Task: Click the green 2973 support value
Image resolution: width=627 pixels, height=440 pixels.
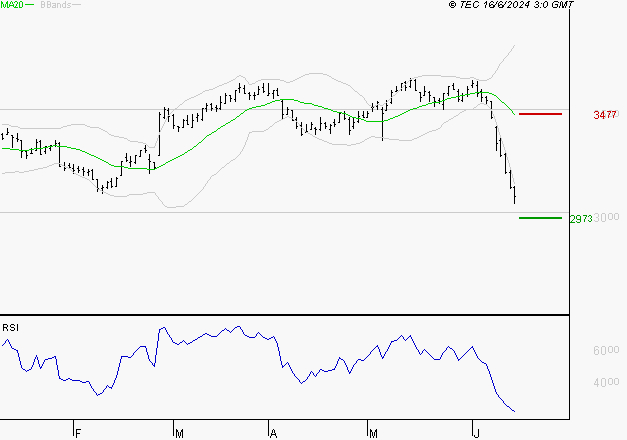Action: click(581, 219)
